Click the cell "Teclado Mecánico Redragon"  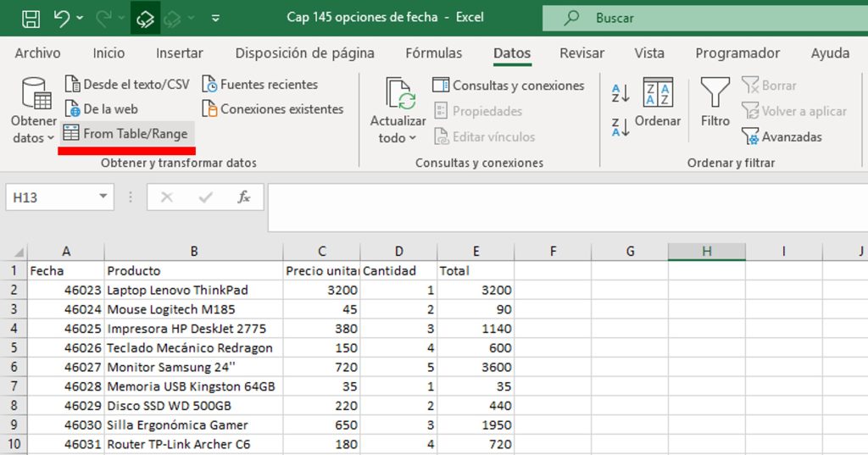click(194, 347)
